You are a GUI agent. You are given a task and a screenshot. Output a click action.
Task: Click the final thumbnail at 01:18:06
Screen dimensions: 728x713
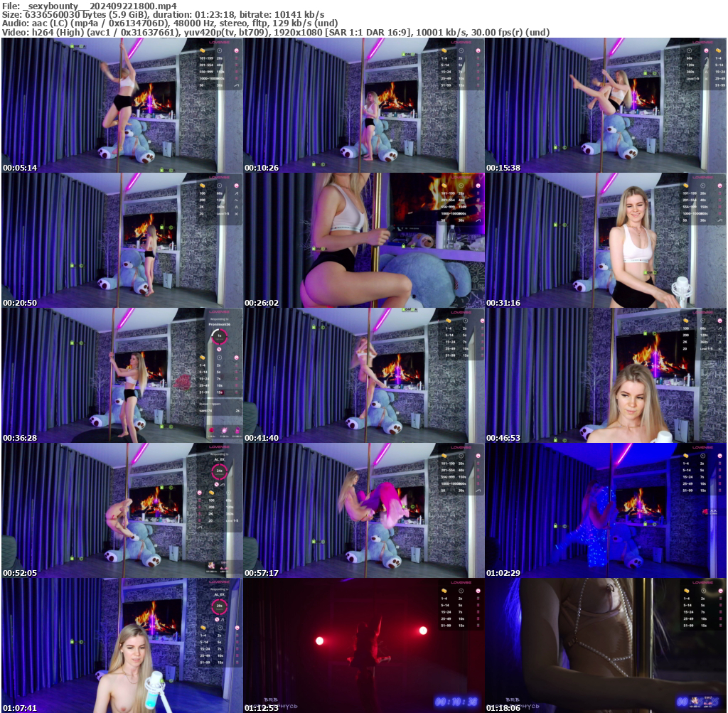click(606, 645)
